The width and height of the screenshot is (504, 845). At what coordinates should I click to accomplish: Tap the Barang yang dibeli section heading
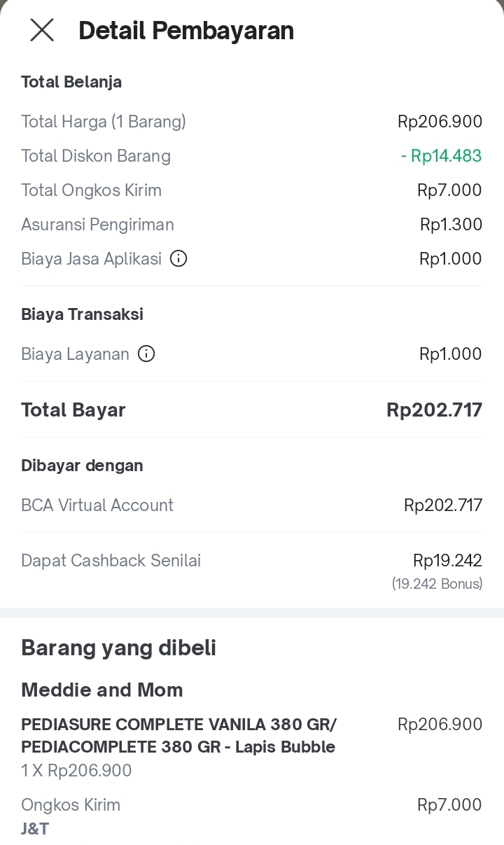coord(118,648)
